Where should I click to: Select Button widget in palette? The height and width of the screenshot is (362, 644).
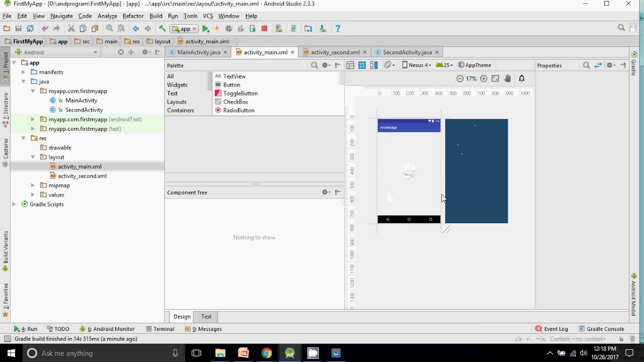point(231,85)
